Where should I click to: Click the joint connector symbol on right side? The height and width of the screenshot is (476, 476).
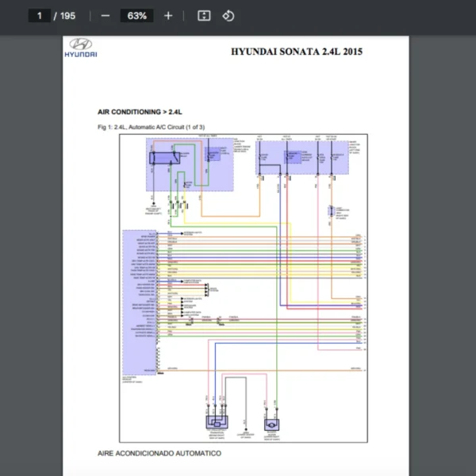332,211
